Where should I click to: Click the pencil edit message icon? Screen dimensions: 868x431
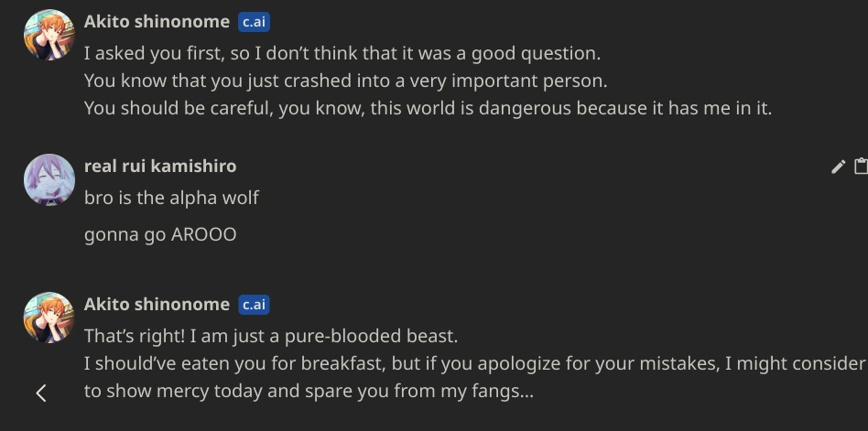[x=838, y=167]
